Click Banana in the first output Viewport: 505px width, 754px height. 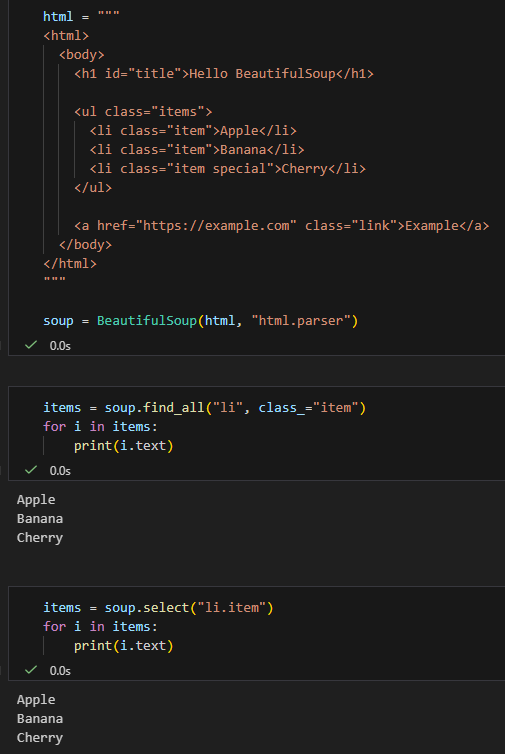click(x=40, y=519)
